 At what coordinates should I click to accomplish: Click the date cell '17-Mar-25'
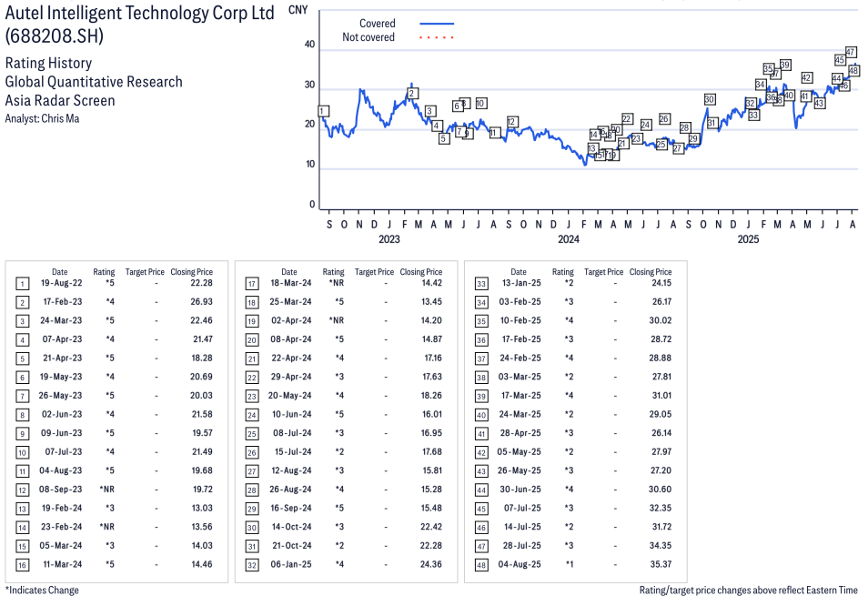point(521,395)
